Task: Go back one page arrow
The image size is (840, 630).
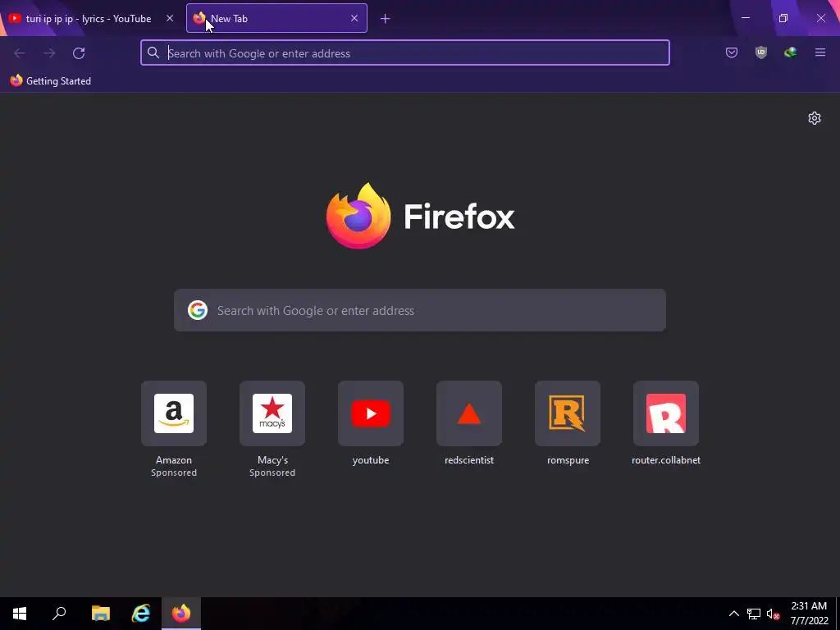Action: (20, 53)
